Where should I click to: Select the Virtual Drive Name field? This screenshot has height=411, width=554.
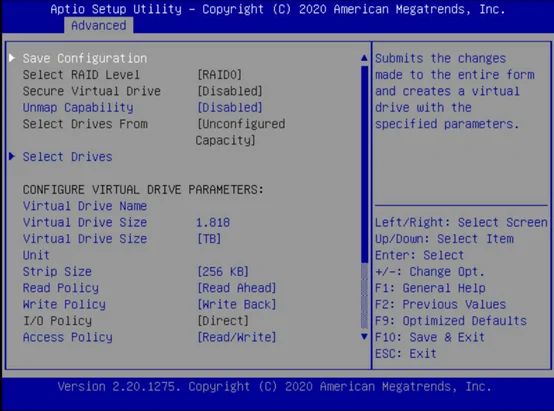point(85,206)
